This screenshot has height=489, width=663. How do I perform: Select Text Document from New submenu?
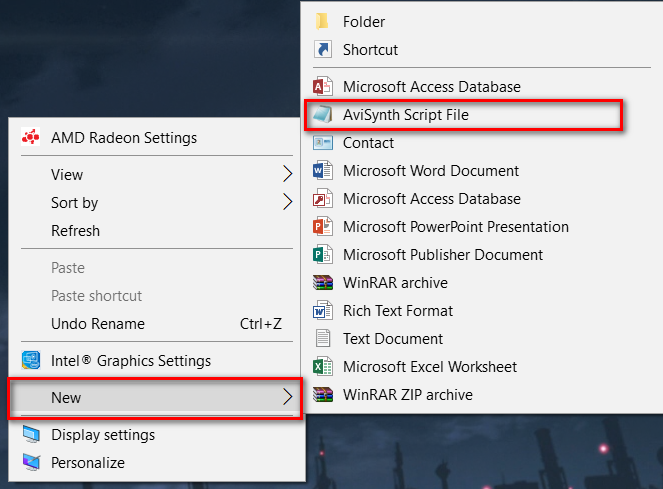point(392,339)
